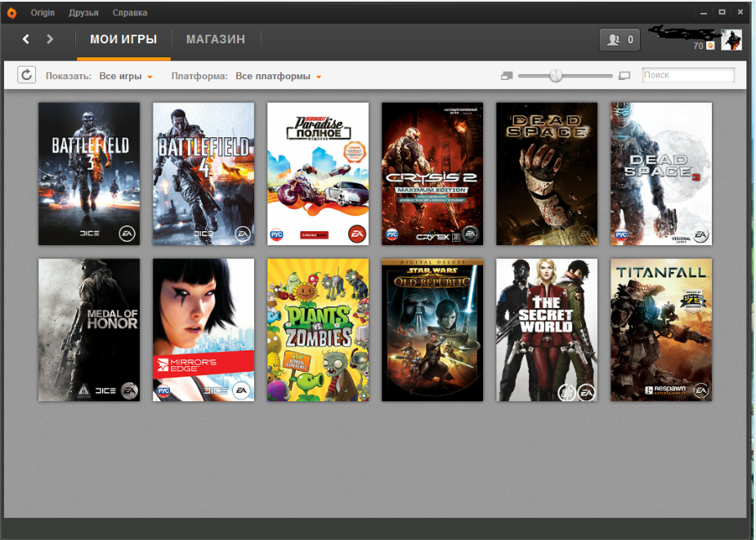Open the Справка menu
The width and height of the screenshot is (756, 540).
[130, 12]
